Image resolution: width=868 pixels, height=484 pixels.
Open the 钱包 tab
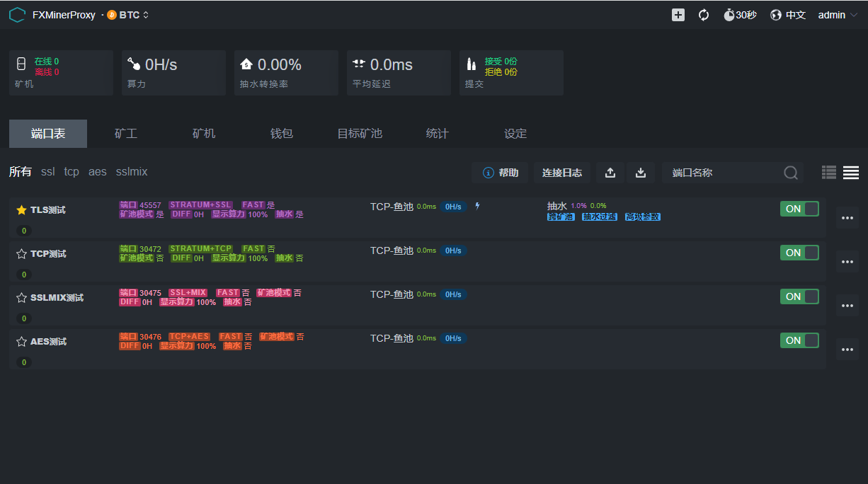pos(282,134)
